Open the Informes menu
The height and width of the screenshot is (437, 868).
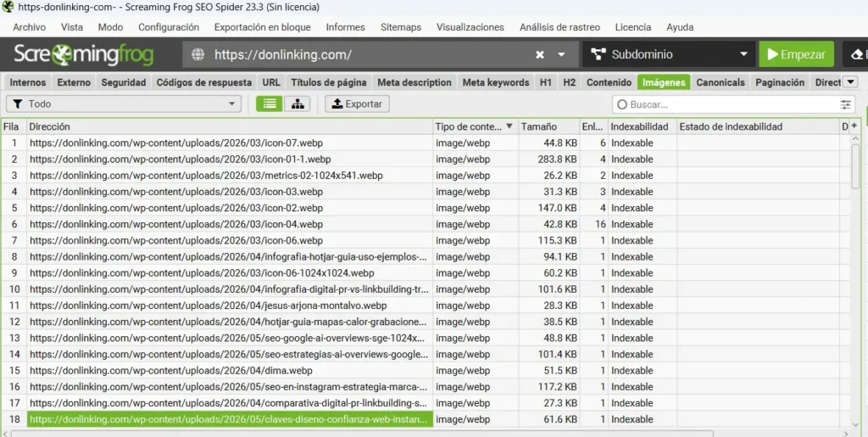(346, 27)
